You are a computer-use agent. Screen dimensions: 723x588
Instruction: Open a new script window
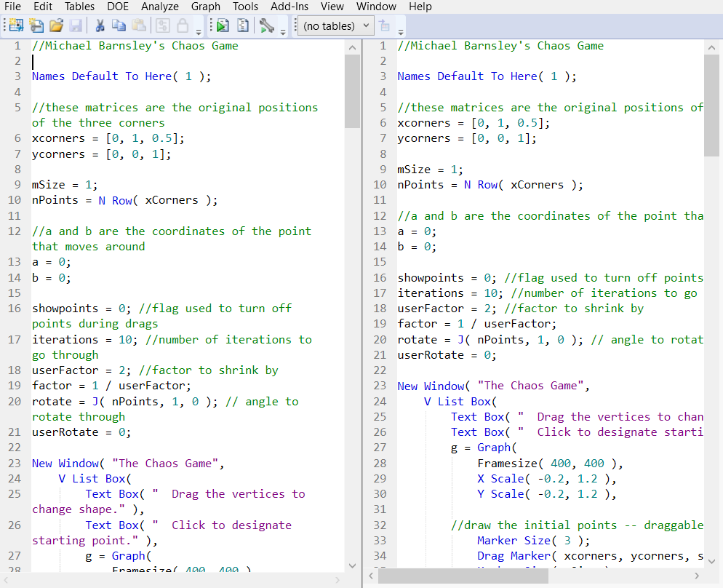pos(36,25)
